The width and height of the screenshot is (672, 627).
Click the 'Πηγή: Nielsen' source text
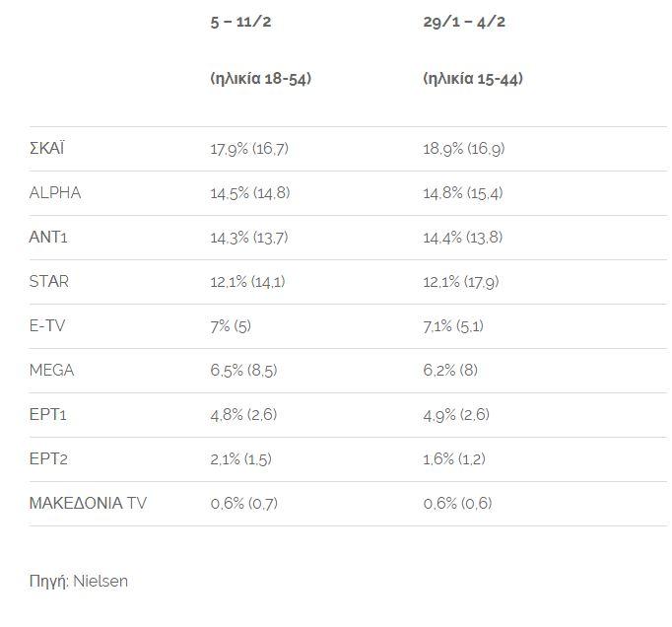(x=79, y=581)
